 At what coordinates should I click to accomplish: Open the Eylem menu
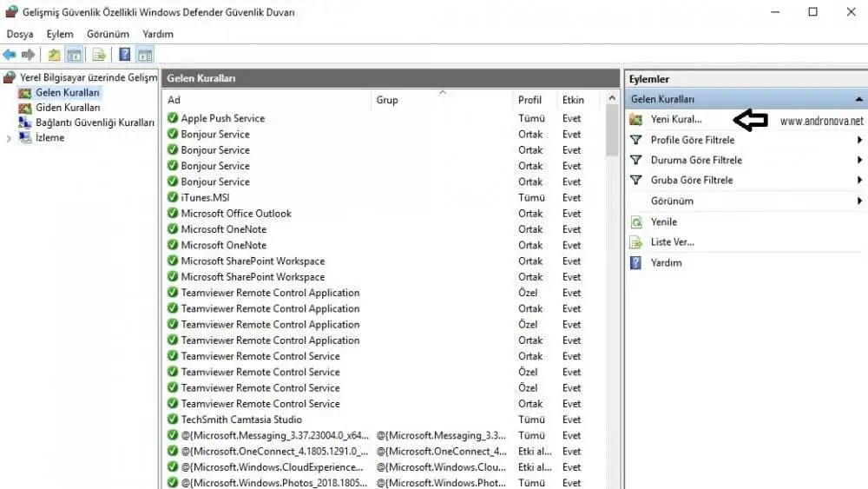click(60, 34)
